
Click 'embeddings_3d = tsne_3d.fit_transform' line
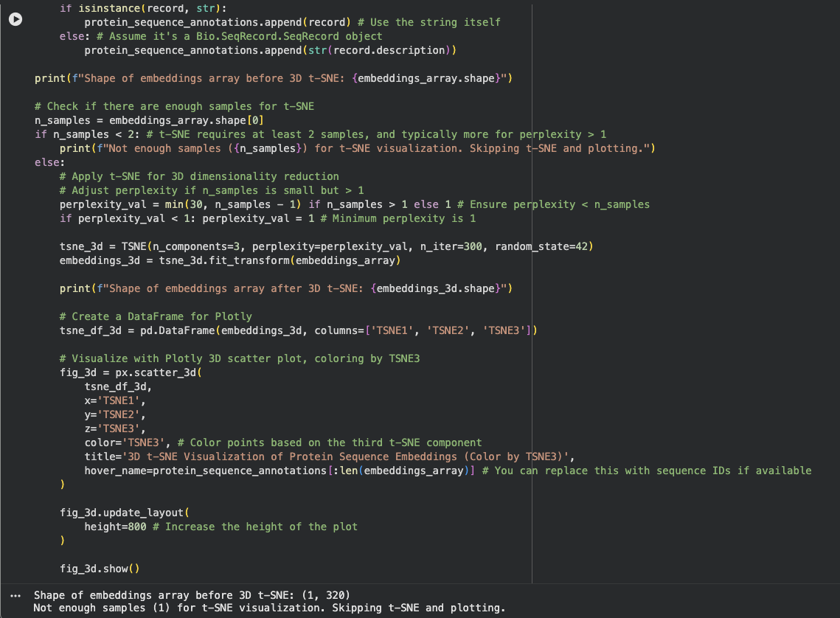[230, 260]
